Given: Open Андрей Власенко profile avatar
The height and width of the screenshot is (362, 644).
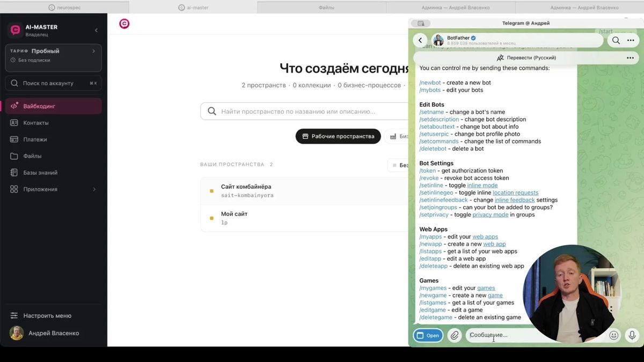Looking at the screenshot, I should coord(16,333).
